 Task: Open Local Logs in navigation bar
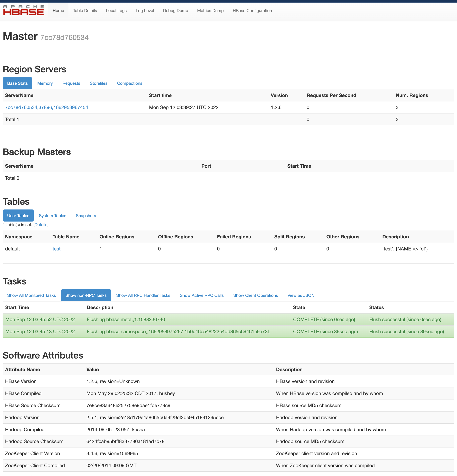tap(116, 11)
